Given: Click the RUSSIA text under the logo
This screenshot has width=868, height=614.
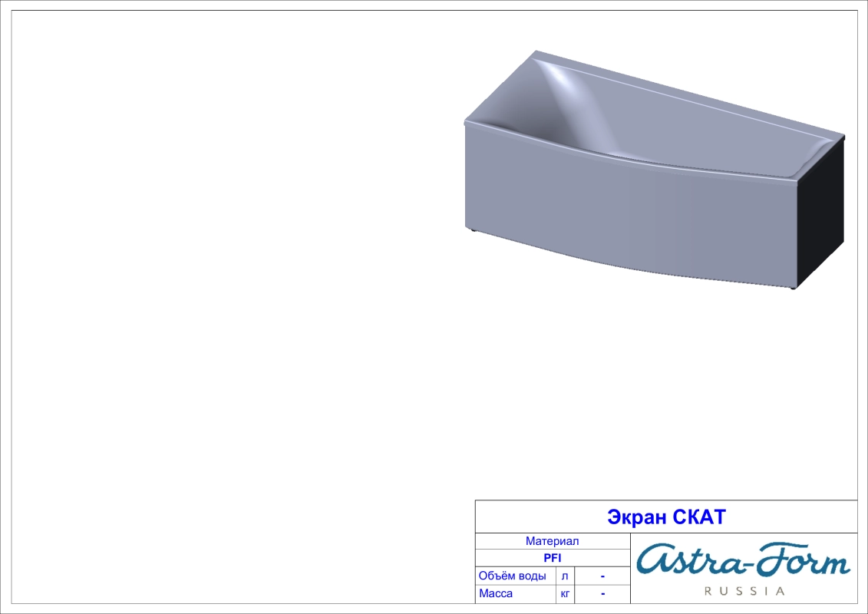Looking at the screenshot, I should click(x=744, y=591).
